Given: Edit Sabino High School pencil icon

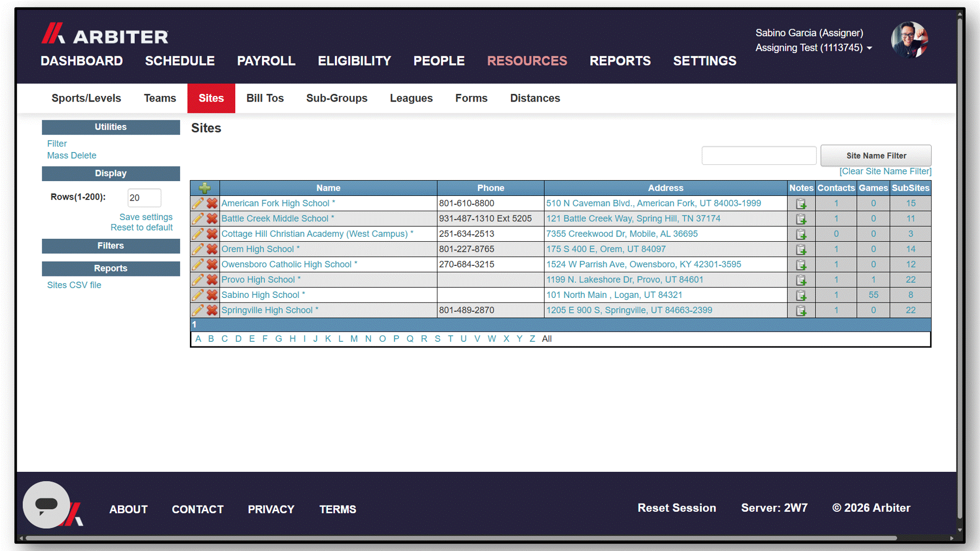Looking at the screenshot, I should click(198, 295).
